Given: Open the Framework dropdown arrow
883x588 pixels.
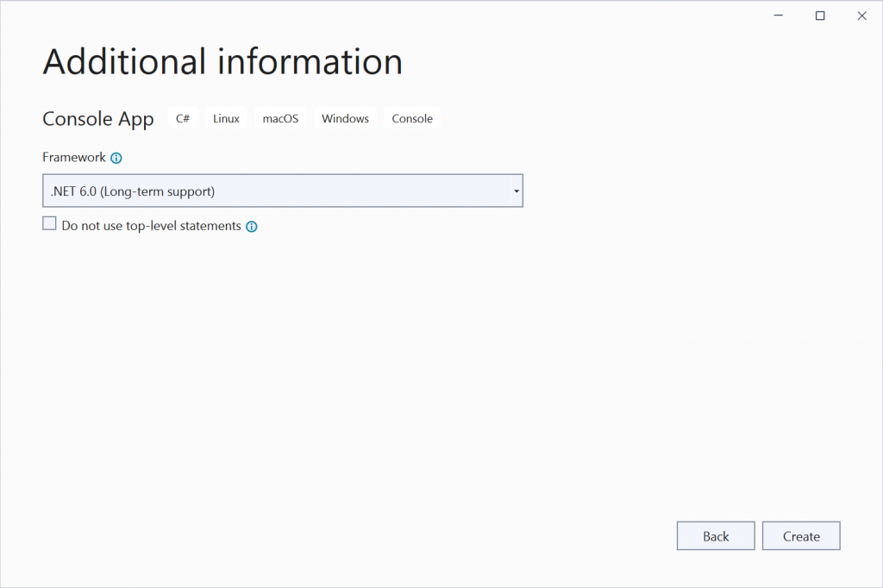Looking at the screenshot, I should click(x=516, y=191).
